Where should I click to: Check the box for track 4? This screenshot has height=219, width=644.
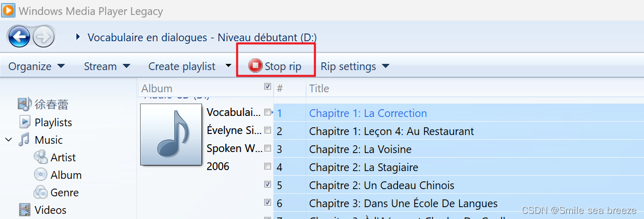tap(267, 166)
